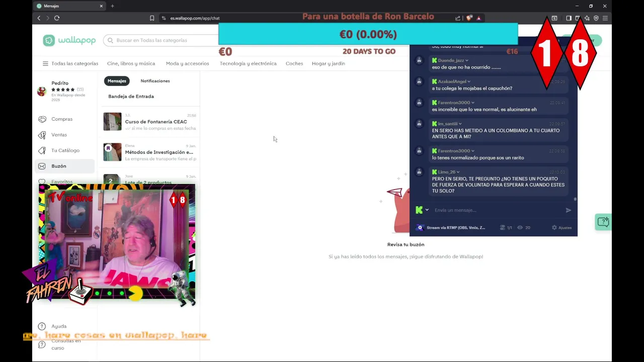
Task: Open the Hogar y jardín category
Action: tap(329, 64)
